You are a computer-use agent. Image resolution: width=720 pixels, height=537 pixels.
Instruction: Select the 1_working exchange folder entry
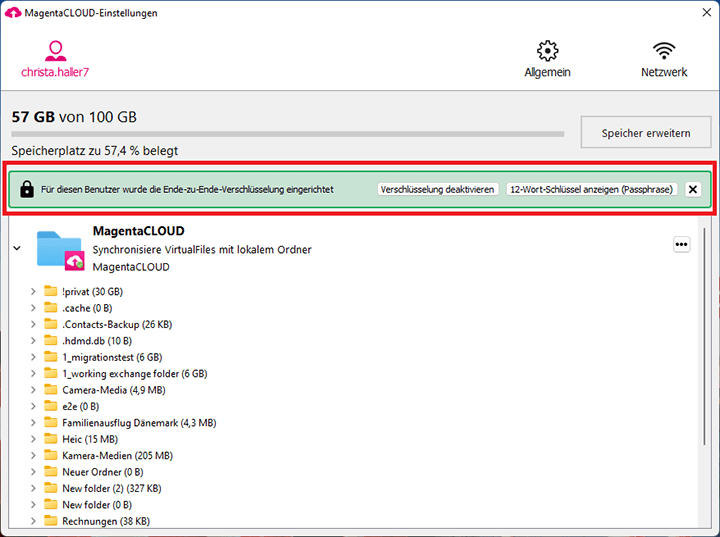click(x=134, y=373)
